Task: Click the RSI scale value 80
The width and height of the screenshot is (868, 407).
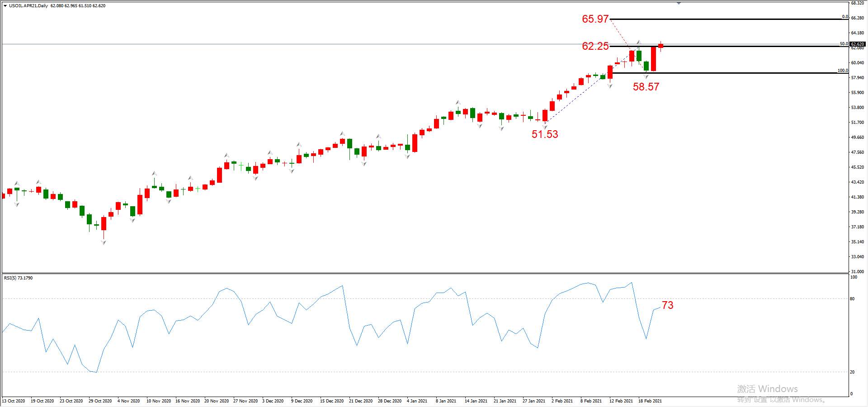Action: click(x=852, y=298)
